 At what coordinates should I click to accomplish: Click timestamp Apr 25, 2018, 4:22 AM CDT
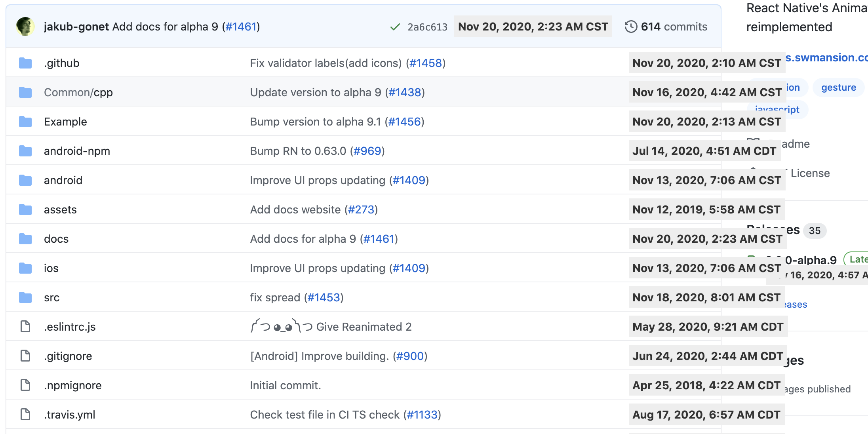tap(706, 385)
